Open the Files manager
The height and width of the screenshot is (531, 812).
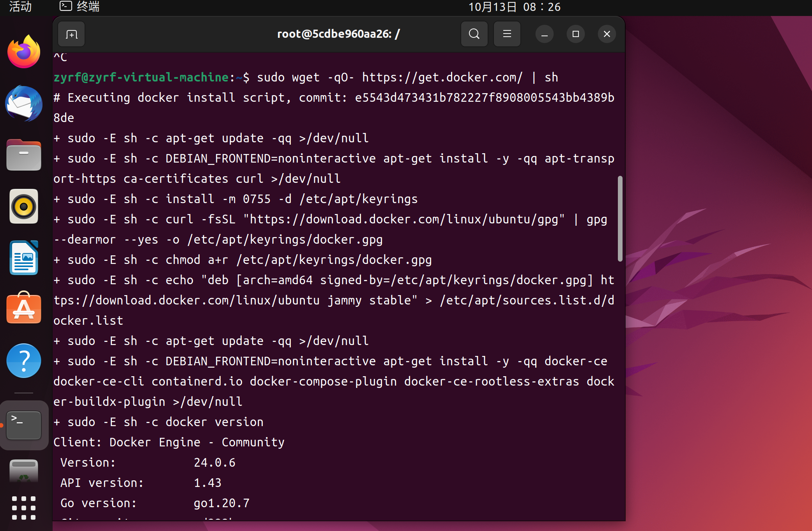(24, 155)
